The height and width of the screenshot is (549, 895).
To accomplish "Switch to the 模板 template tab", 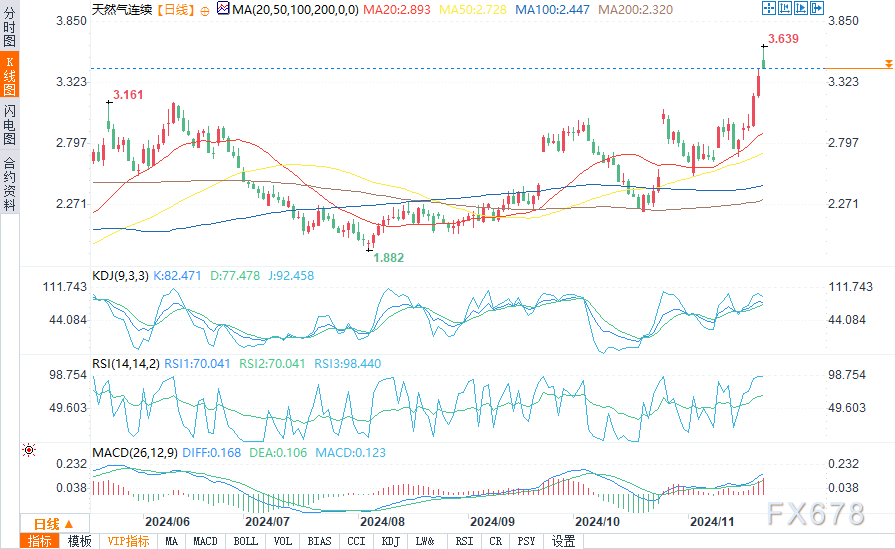I will click(79, 541).
